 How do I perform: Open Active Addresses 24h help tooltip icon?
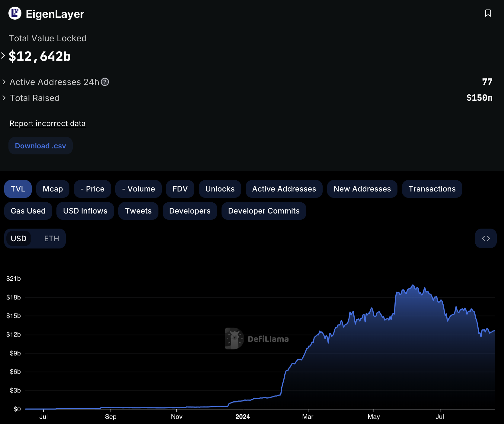(x=105, y=82)
